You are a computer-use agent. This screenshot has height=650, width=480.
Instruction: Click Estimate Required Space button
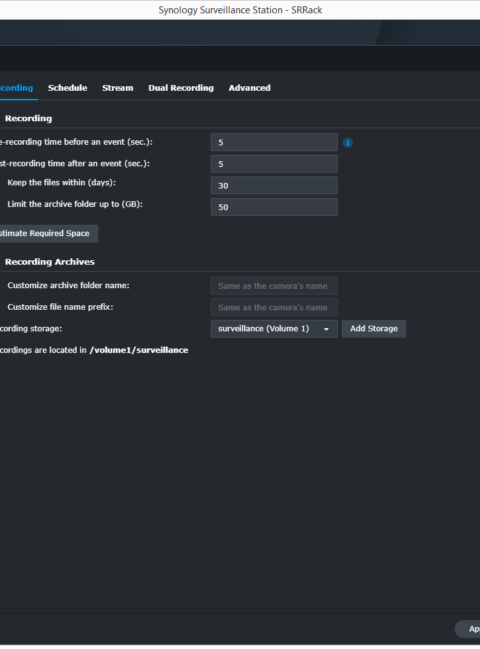point(48,233)
